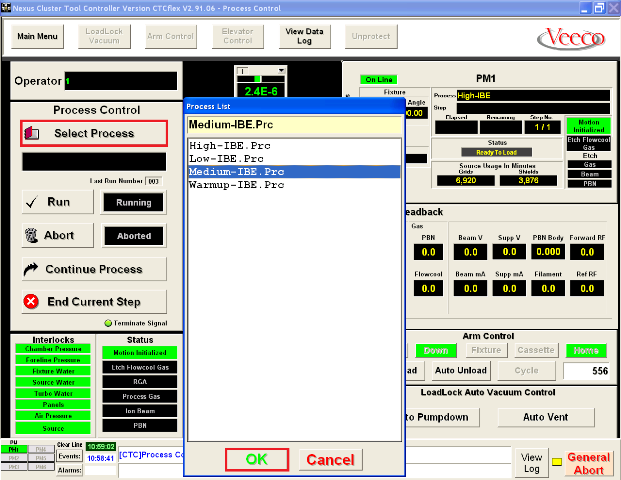Open the View Data Log screen
This screenshot has height=480, width=621.
pyautogui.click(x=304, y=38)
